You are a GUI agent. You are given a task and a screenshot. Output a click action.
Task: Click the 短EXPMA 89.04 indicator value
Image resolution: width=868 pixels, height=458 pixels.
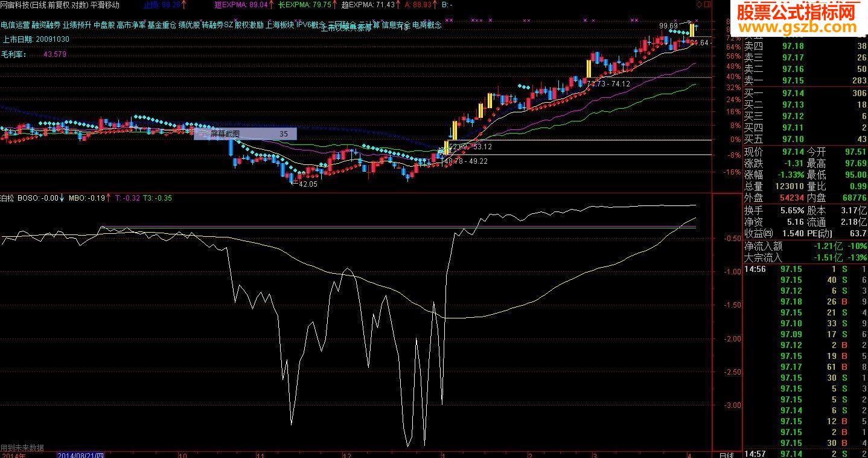[x=243, y=5]
